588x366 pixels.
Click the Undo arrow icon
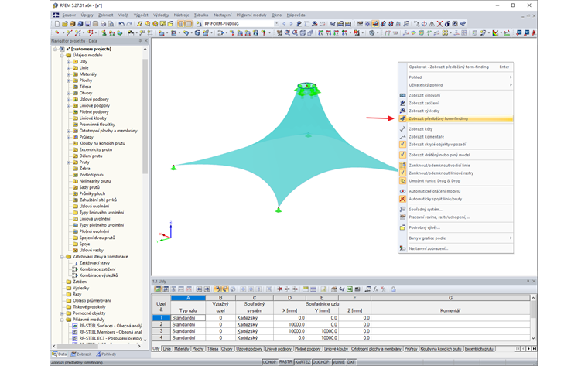click(121, 24)
